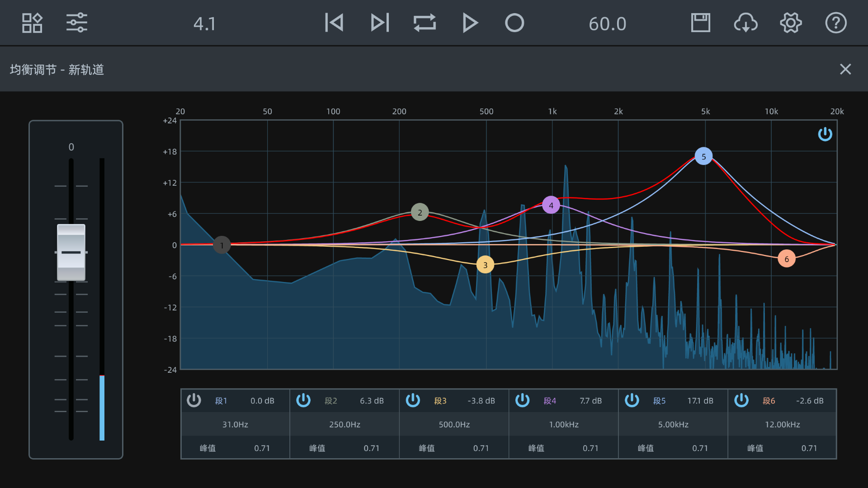
Task: Open the track layout view
Action: click(32, 23)
